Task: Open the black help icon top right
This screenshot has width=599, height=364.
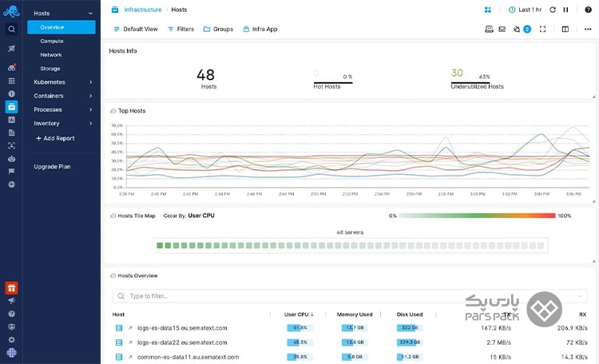Action: 589,10
